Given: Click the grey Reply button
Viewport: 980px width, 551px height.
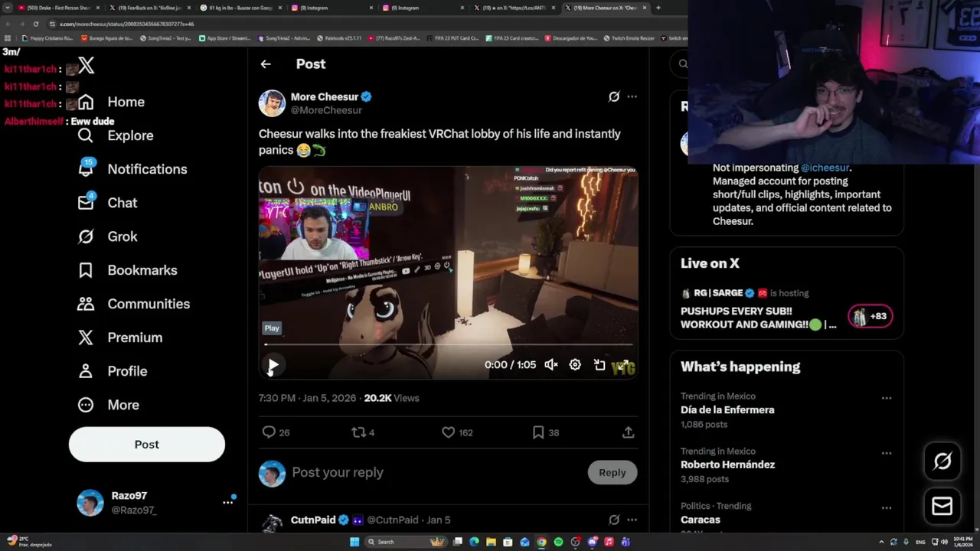Looking at the screenshot, I should tap(612, 473).
